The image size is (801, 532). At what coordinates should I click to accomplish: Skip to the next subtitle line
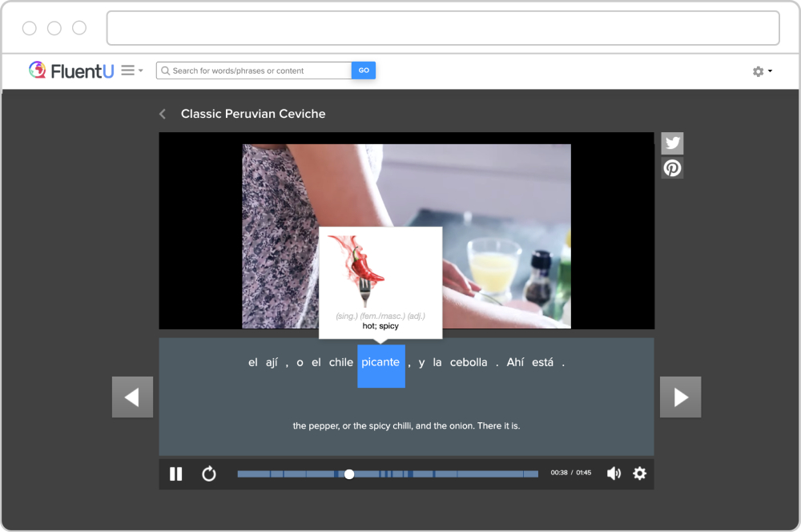coord(680,397)
